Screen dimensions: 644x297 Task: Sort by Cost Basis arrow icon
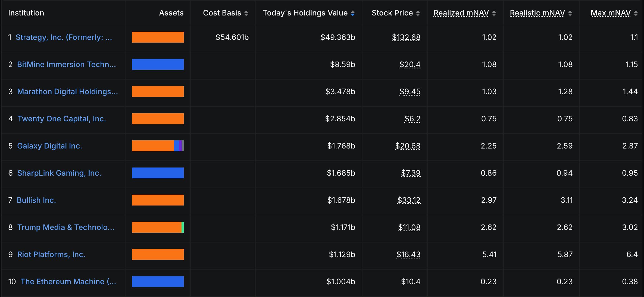(x=246, y=13)
